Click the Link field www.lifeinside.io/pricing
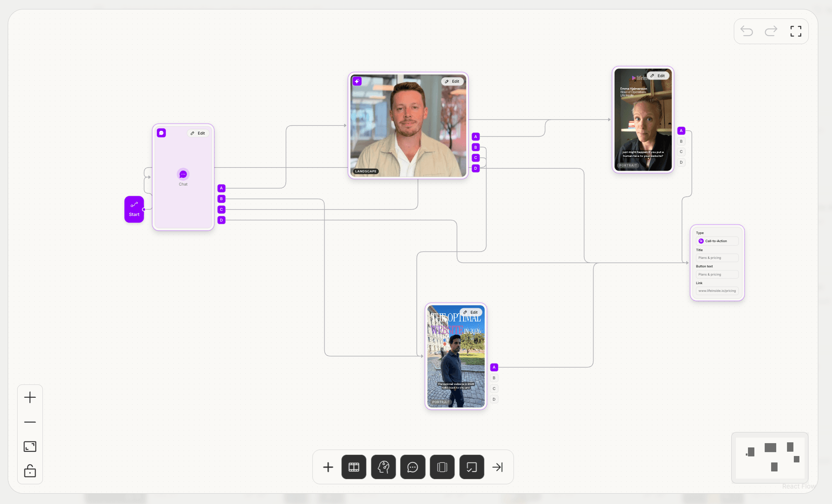 717,291
